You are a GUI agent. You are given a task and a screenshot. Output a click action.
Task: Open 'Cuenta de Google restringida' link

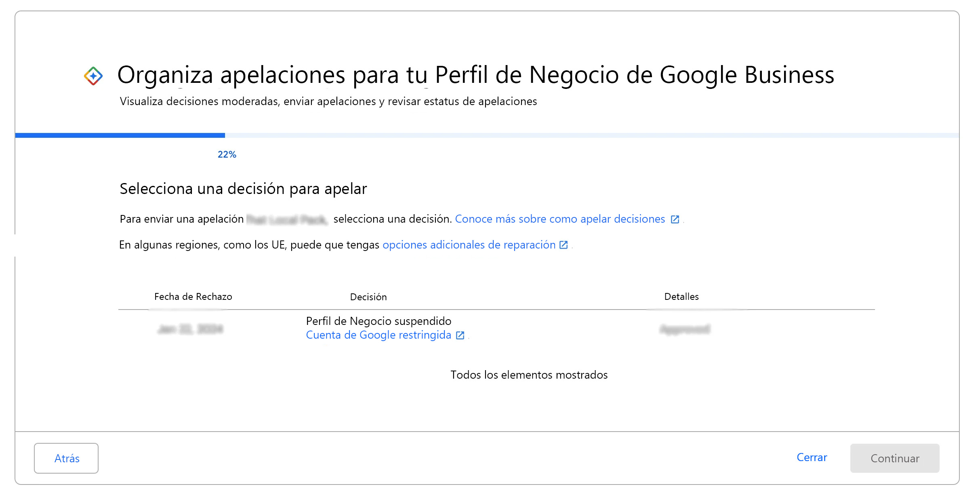[x=378, y=335]
